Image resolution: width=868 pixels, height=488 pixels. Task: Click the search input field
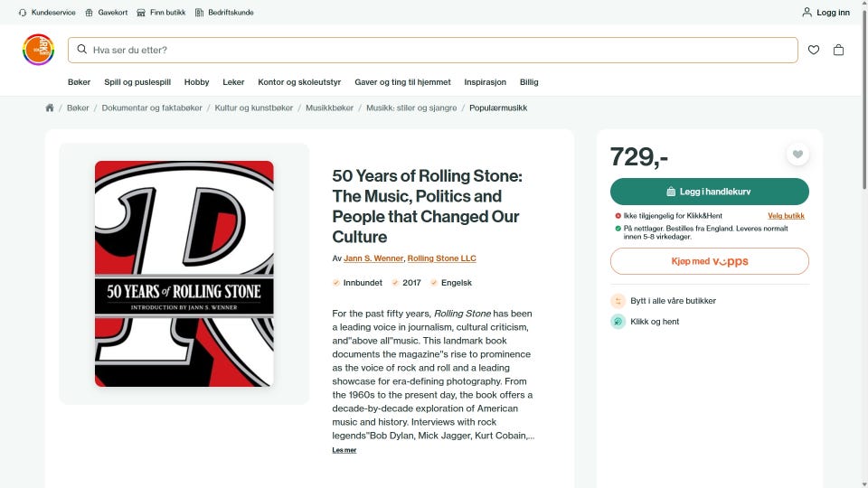[434, 50]
